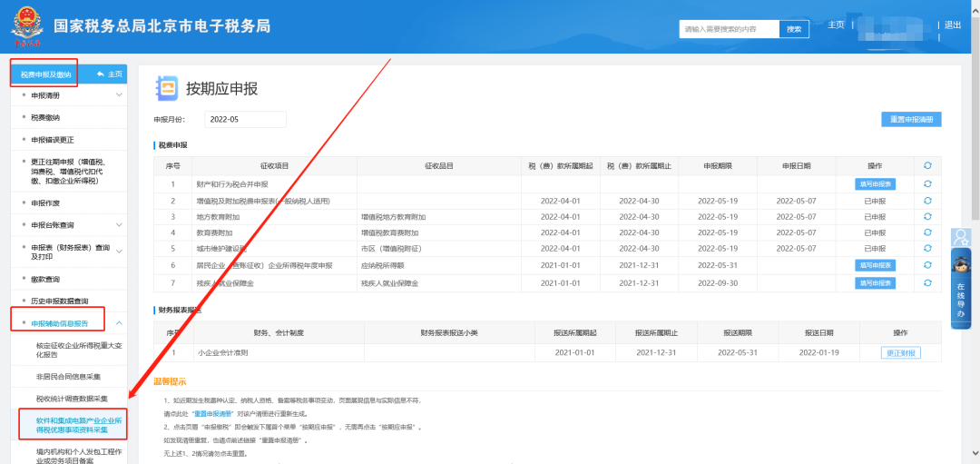This screenshot has width=980, height=464.
Task: Open 税费申报及缴纳 sidebar header
Action: coord(45,74)
